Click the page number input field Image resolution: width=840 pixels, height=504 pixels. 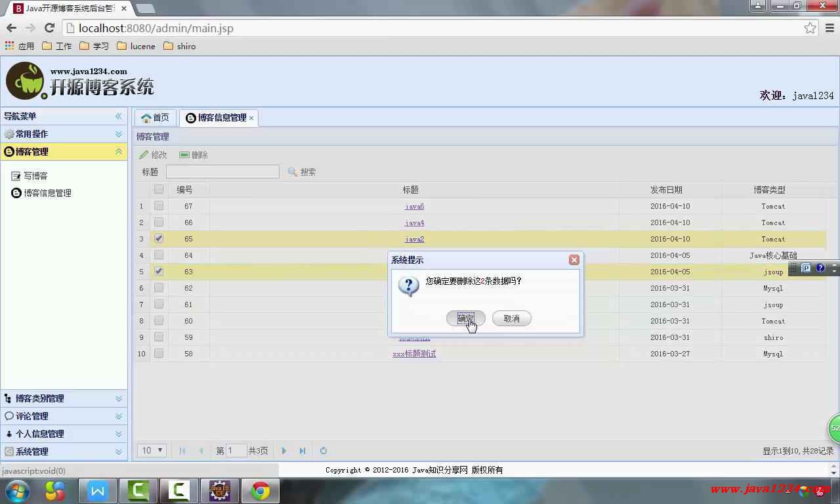click(236, 451)
